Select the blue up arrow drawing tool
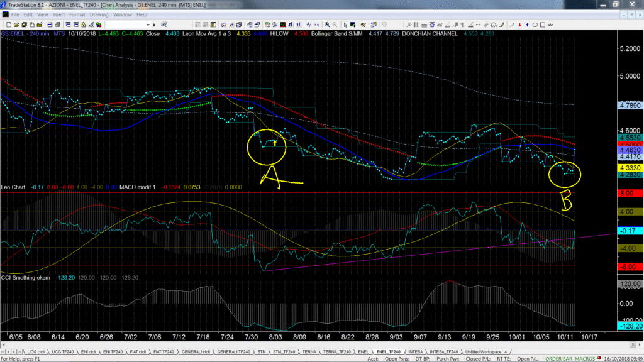This screenshot has width=644, height=362. tap(527, 25)
